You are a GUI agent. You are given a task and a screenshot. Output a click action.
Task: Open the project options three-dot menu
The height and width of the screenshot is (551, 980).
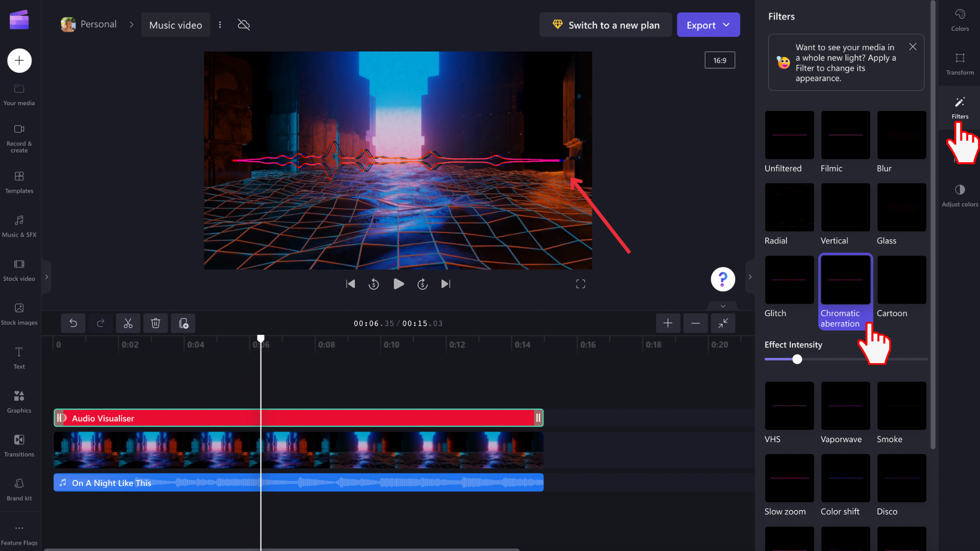tap(220, 24)
